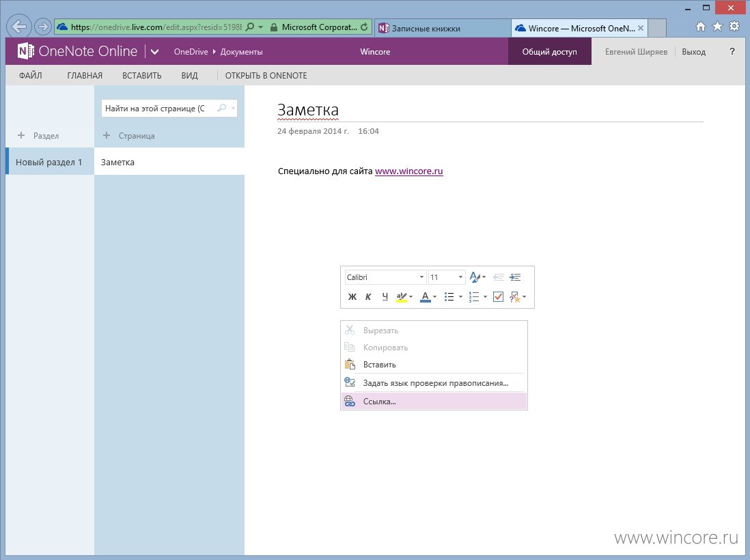Apply blue font color A

pyautogui.click(x=426, y=297)
